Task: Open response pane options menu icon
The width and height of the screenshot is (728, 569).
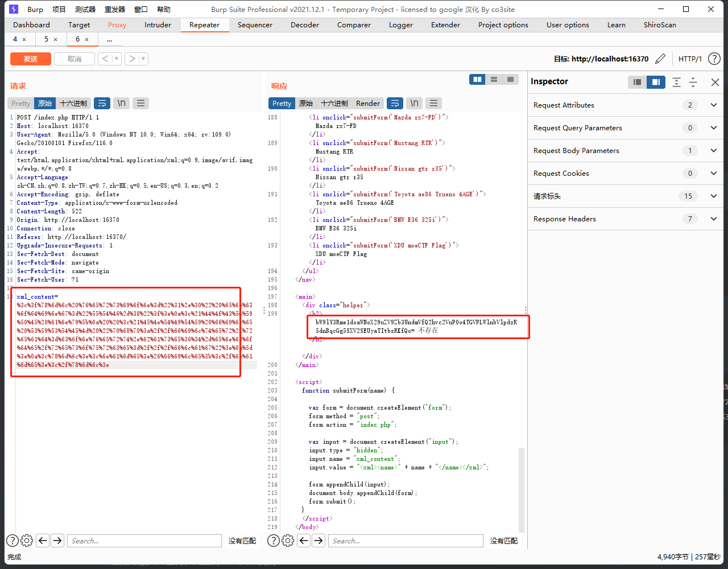Action: [x=434, y=103]
